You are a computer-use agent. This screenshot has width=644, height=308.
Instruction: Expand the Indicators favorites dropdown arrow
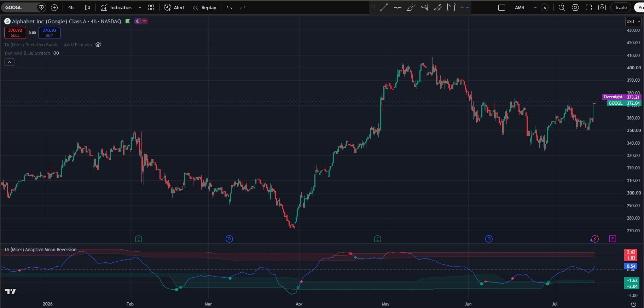140,7
